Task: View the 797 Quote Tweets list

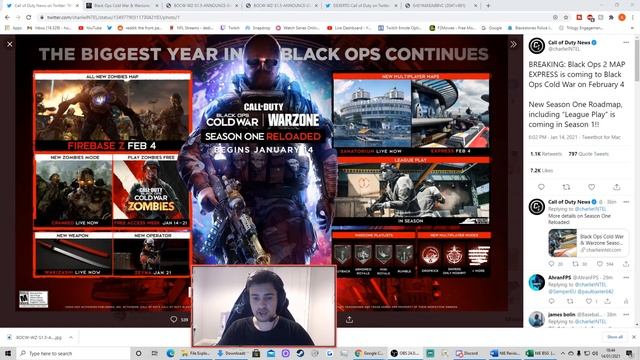Action: pos(589,154)
